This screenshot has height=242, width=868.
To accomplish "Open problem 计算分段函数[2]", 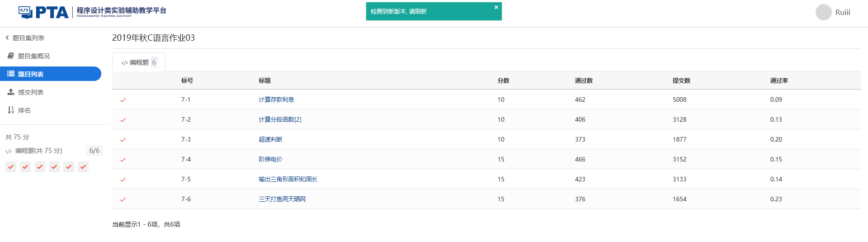I will click(x=280, y=119).
